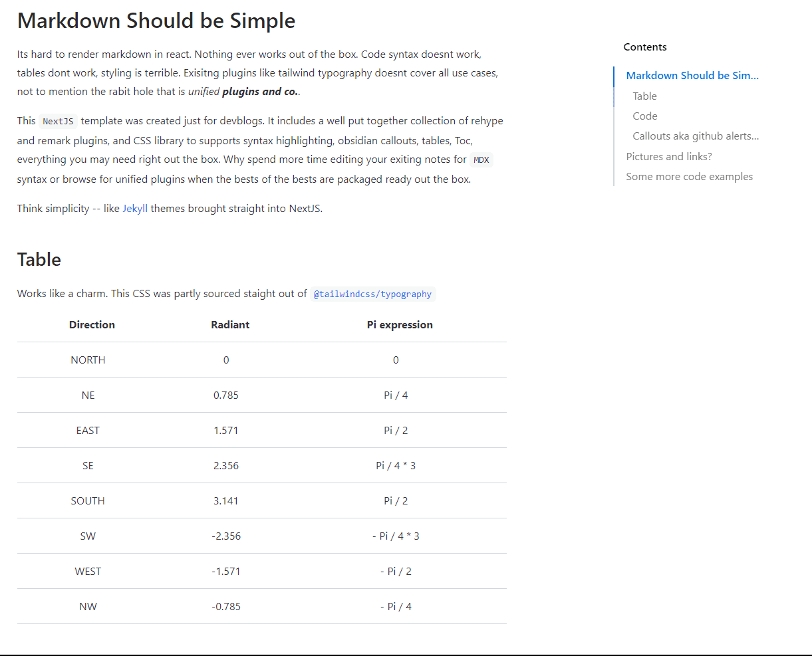Click the 0.785 radiant value
812x656 pixels.
[226, 395]
